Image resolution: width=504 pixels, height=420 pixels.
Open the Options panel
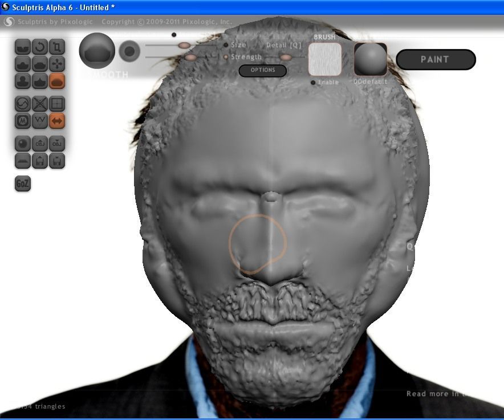tap(263, 70)
